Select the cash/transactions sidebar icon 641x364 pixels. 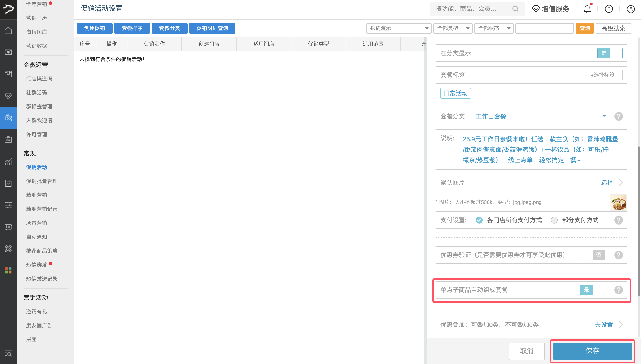tap(8, 52)
